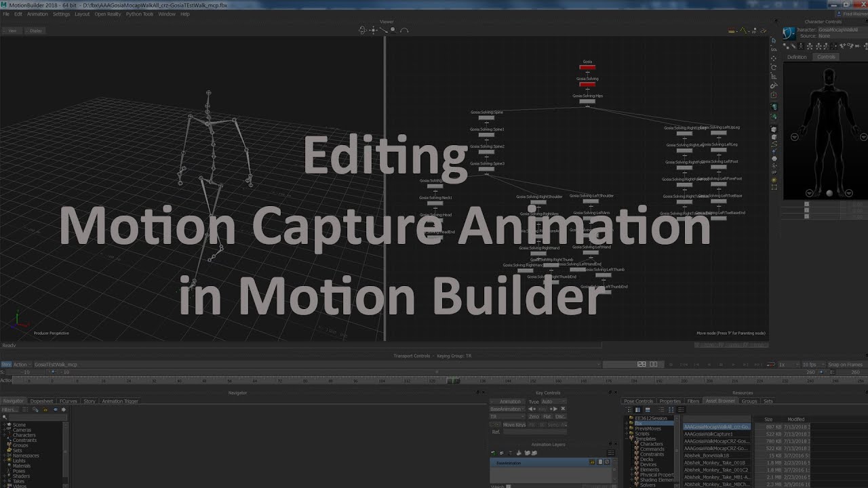Select the arrow selection tool in viewer toolbar

(774, 40)
